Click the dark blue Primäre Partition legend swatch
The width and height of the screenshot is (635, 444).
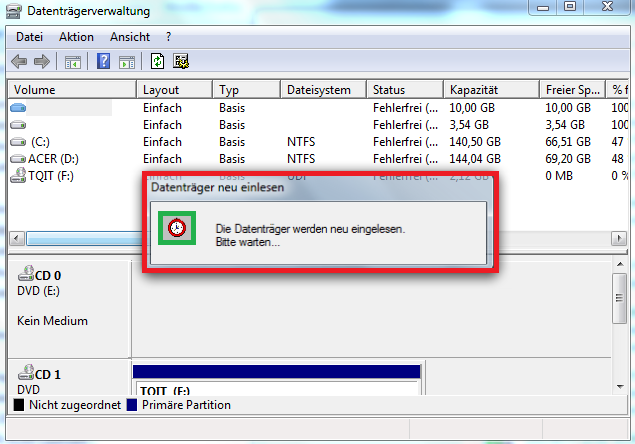[x=133, y=406]
